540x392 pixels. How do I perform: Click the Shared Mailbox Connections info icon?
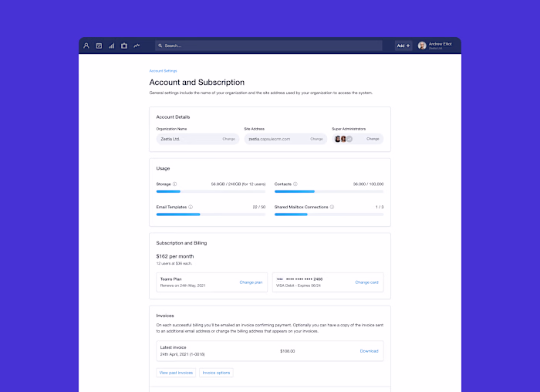point(332,207)
